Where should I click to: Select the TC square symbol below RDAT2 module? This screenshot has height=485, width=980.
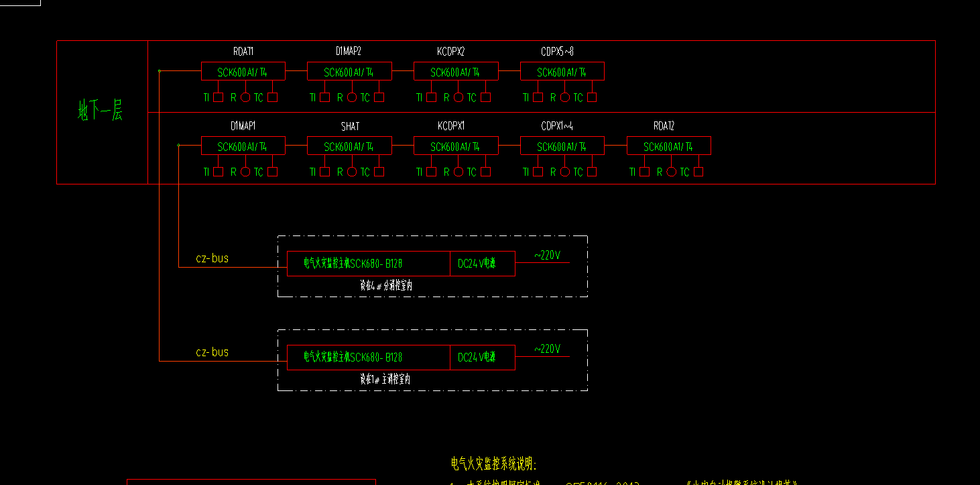click(698, 172)
